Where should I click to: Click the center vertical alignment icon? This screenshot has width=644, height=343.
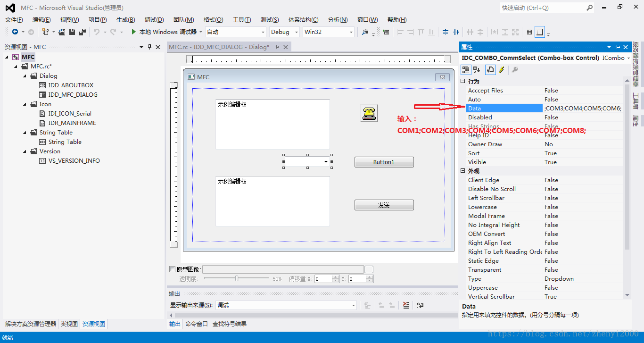pyautogui.click(x=446, y=32)
